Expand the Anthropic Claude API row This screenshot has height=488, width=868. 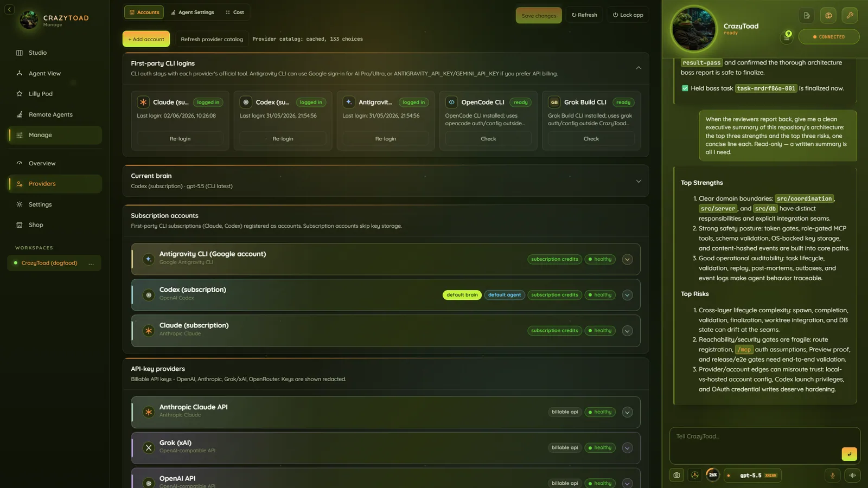point(627,412)
